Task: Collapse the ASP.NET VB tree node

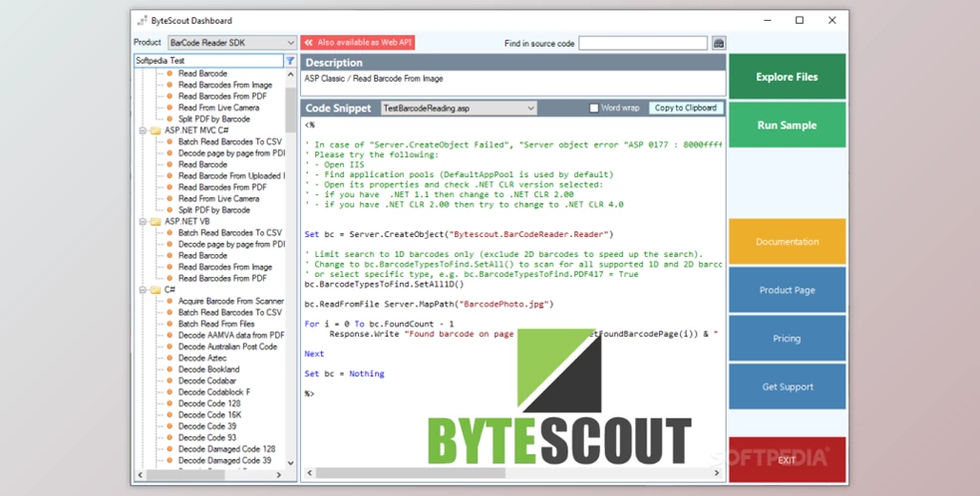Action: click(x=143, y=222)
